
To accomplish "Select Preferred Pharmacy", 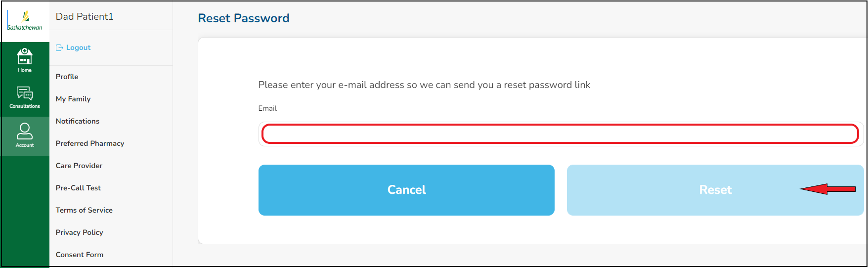I will 90,143.
